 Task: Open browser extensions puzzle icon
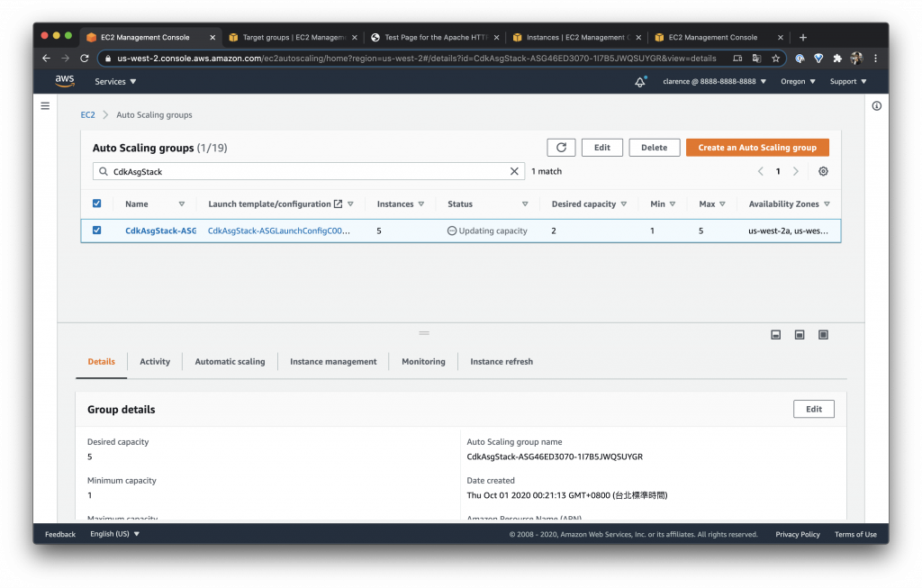tap(837, 59)
